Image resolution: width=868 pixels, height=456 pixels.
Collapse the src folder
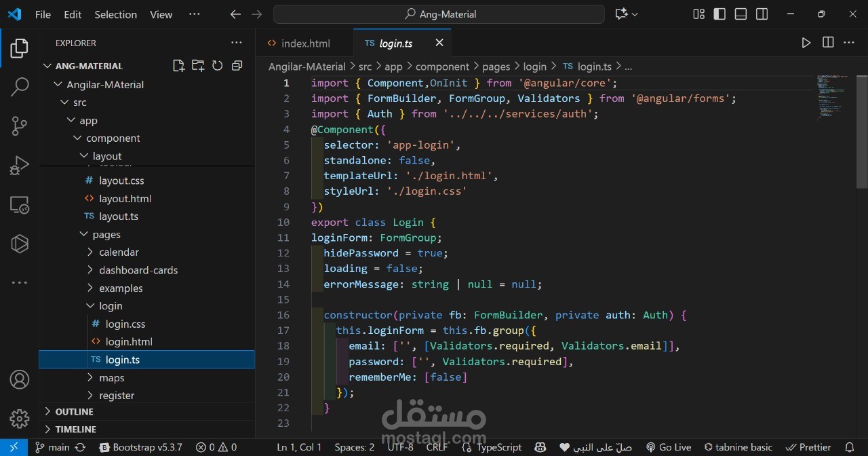(x=64, y=102)
